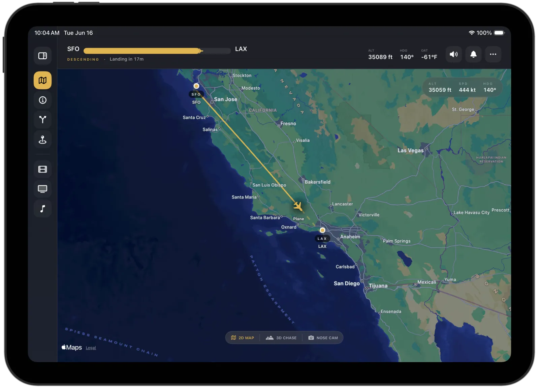Click the Las Vegas label on map
The height and width of the screenshot is (392, 539).
[410, 150]
